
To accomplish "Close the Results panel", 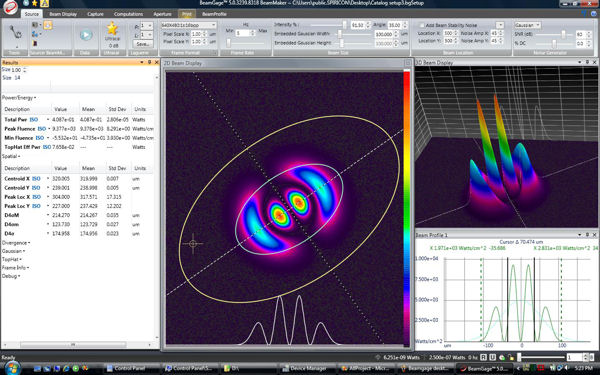I will [156, 62].
